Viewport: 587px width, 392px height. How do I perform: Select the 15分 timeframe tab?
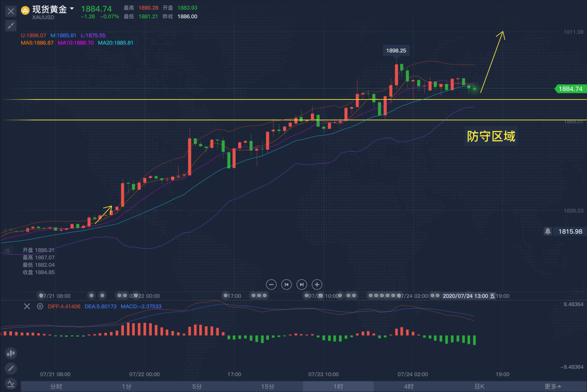(267, 386)
